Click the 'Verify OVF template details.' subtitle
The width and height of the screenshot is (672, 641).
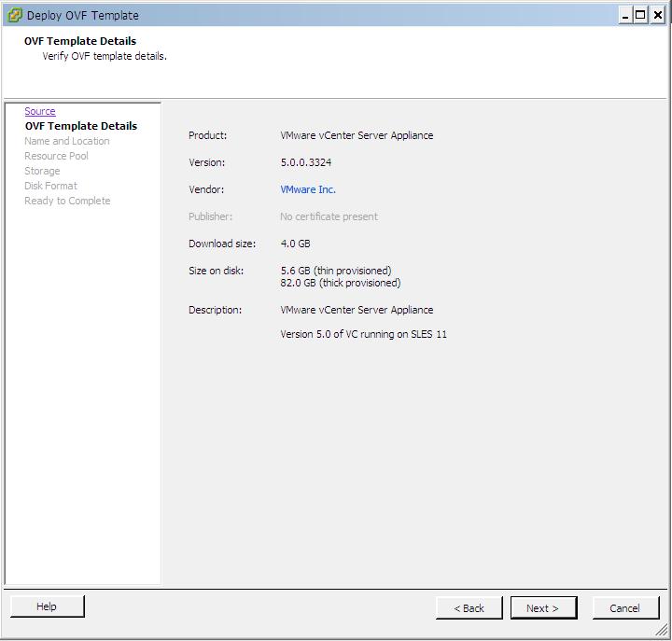point(105,56)
